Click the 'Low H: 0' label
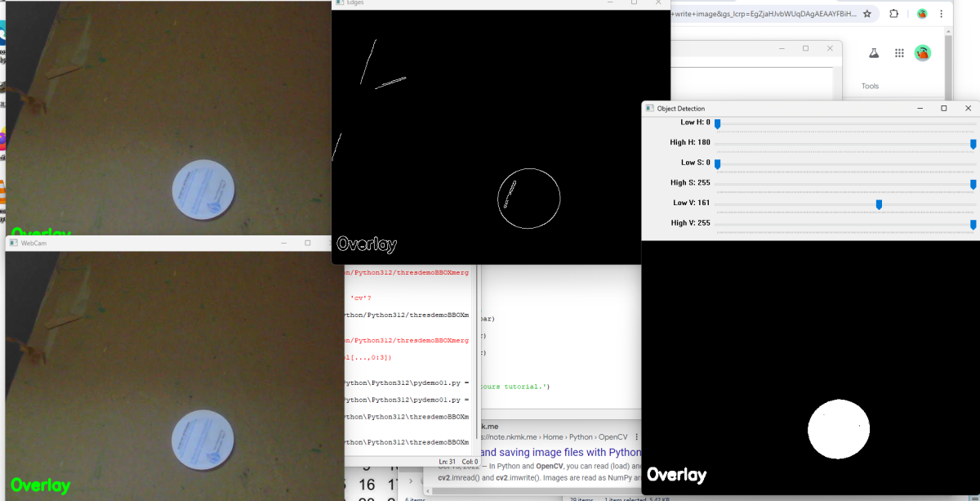 point(696,122)
